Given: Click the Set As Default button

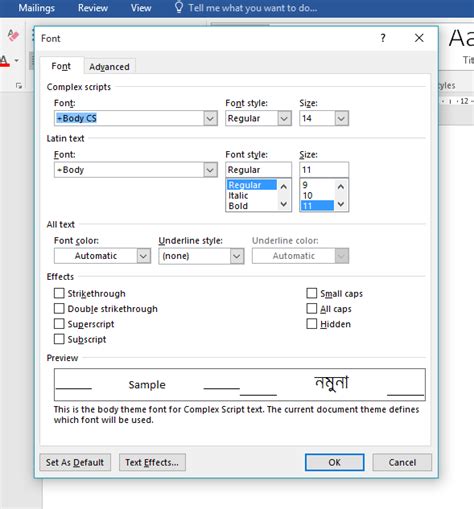Looking at the screenshot, I should tap(75, 462).
